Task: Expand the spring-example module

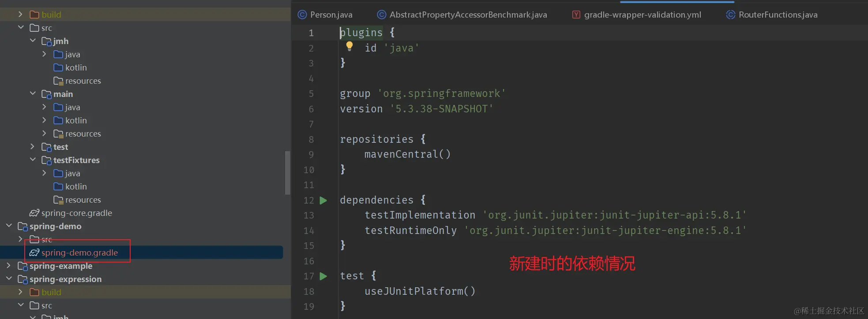Action: 8,266
